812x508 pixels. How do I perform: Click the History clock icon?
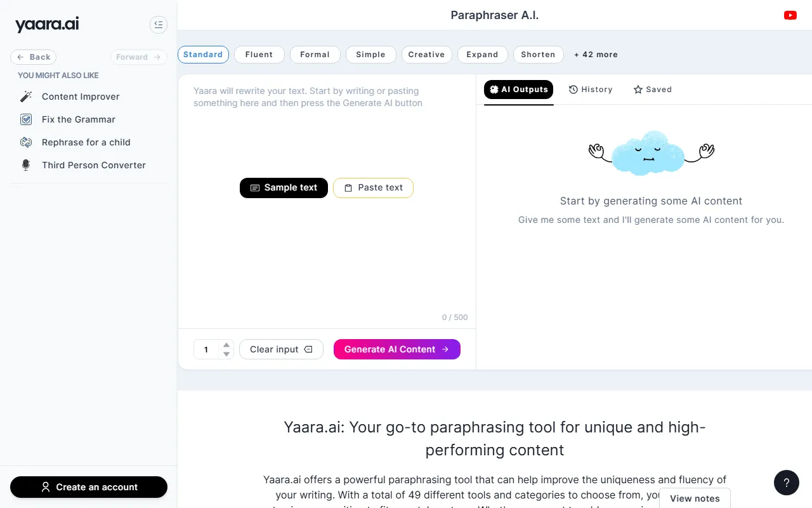point(573,90)
